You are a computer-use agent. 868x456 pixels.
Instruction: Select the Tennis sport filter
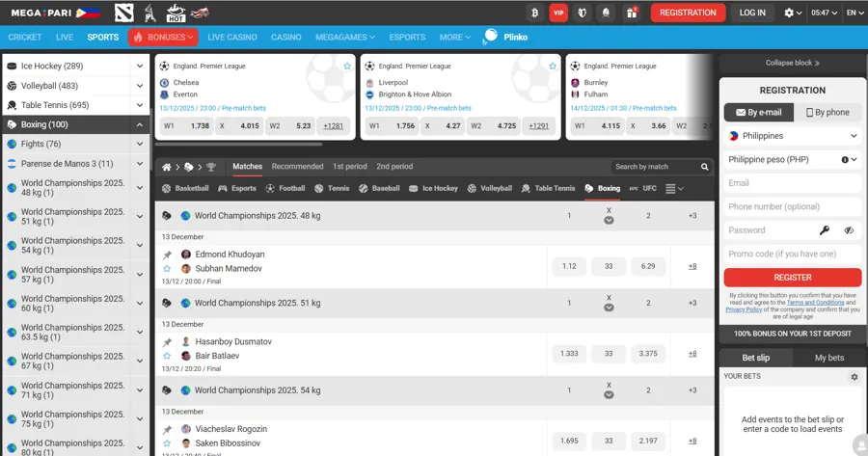coord(332,188)
